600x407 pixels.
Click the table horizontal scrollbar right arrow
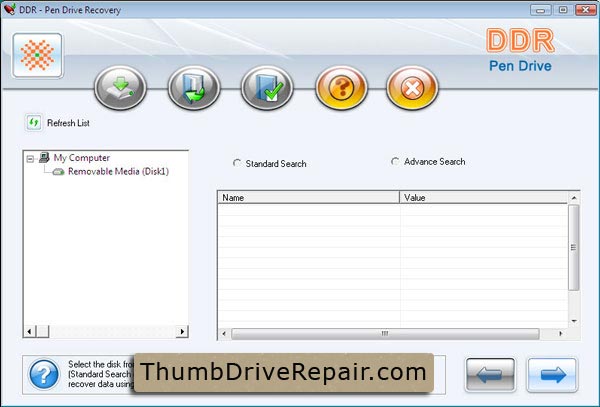561,334
